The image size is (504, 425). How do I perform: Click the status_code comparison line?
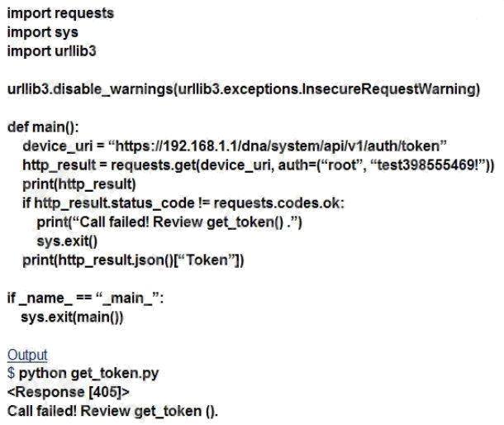click(x=183, y=203)
